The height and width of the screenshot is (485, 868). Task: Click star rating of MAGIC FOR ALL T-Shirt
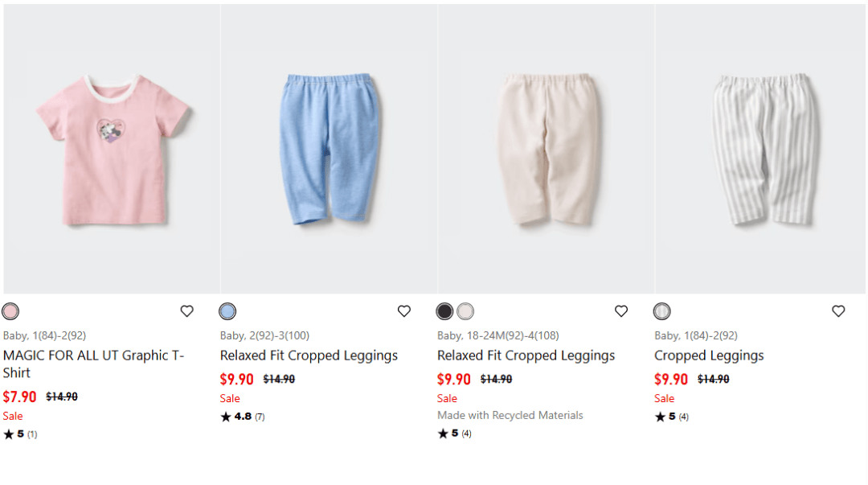pos(9,434)
